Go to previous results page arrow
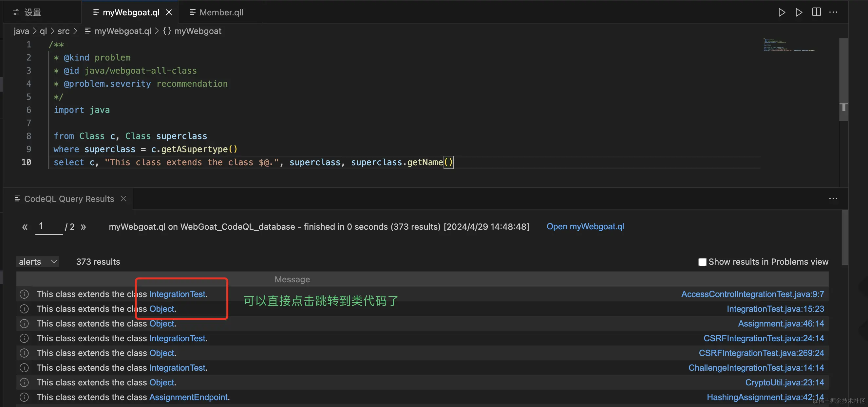The image size is (868, 407). (25, 227)
